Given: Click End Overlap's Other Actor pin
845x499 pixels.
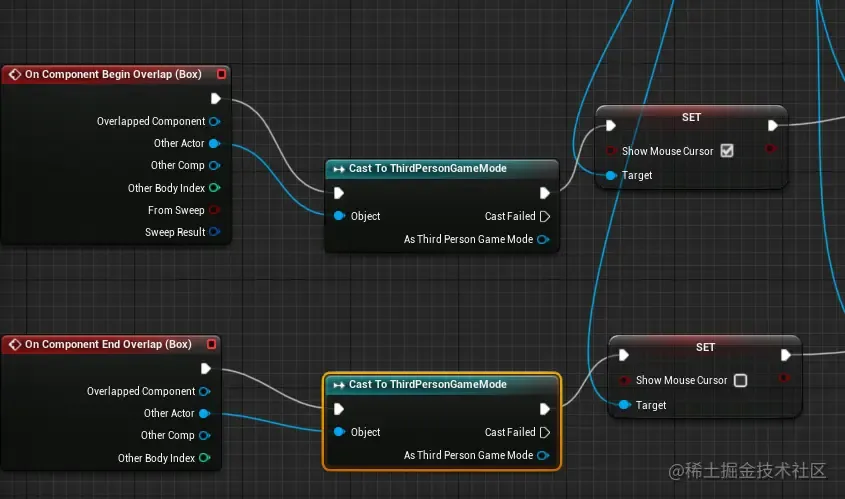Looking at the screenshot, I should pyautogui.click(x=205, y=413).
